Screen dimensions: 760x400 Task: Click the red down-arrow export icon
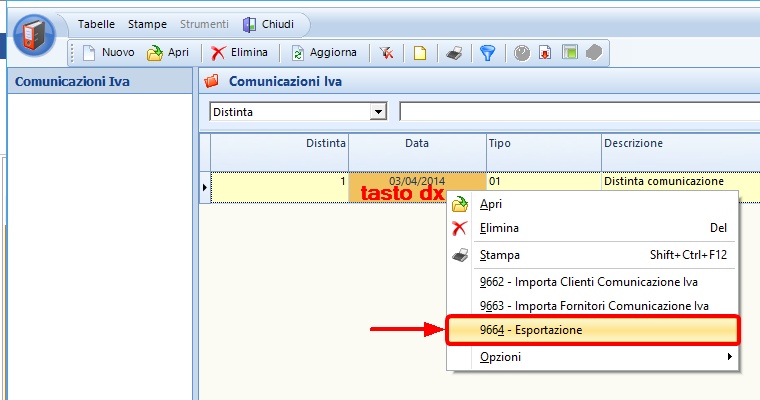click(x=545, y=52)
